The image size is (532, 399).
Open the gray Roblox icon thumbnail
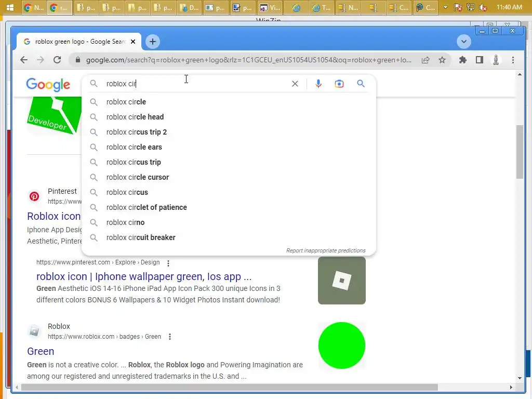(342, 281)
